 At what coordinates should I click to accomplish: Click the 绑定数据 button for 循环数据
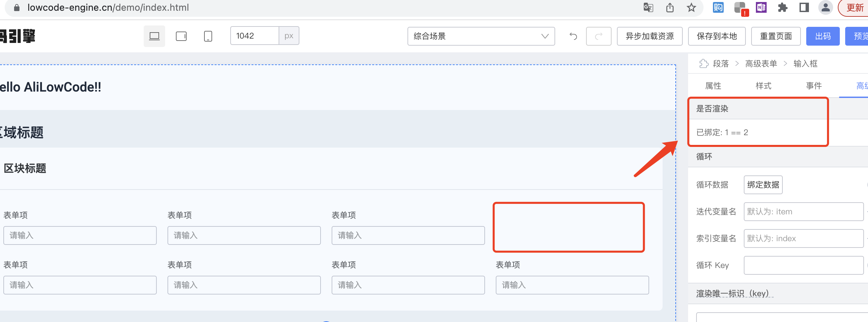click(763, 184)
